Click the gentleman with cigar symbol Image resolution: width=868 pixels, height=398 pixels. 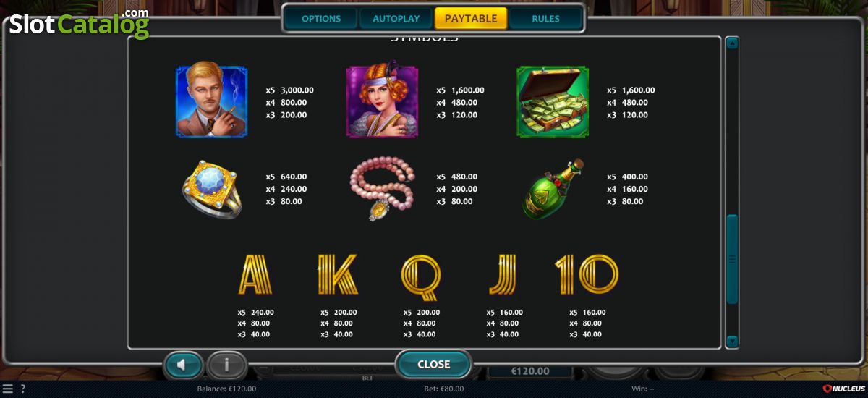coord(211,102)
